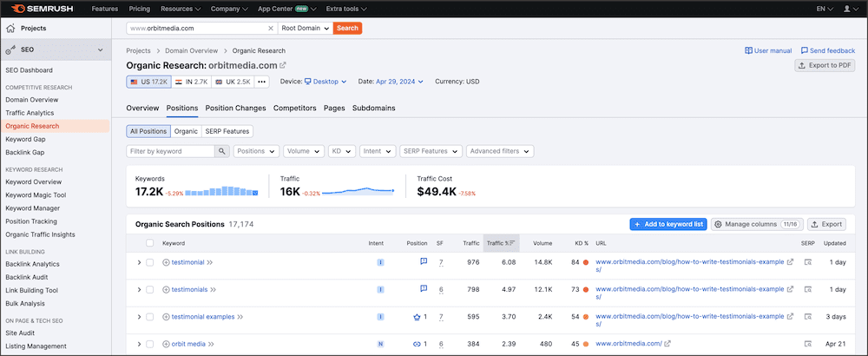Click Export to PDF button
Viewport: 868px width, 356px height.
[825, 65]
